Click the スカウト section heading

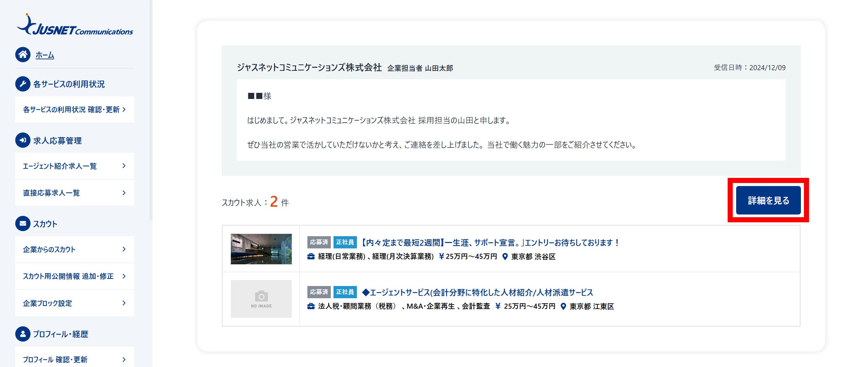pyautogui.click(x=45, y=224)
